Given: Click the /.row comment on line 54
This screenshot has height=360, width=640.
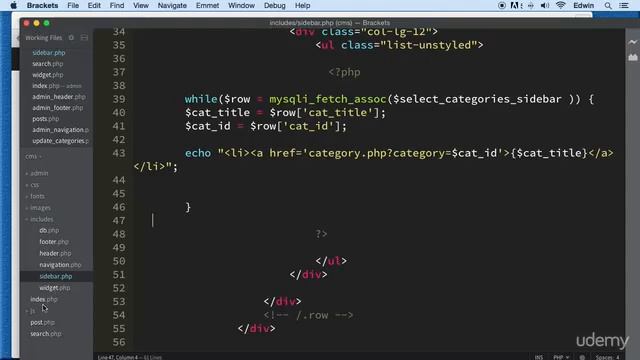Looking at the screenshot, I should coord(308,315).
